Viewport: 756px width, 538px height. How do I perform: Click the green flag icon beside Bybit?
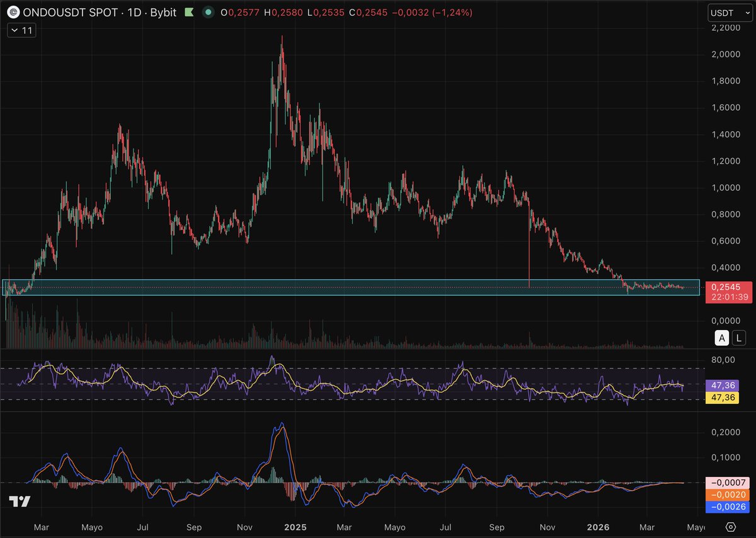click(188, 12)
